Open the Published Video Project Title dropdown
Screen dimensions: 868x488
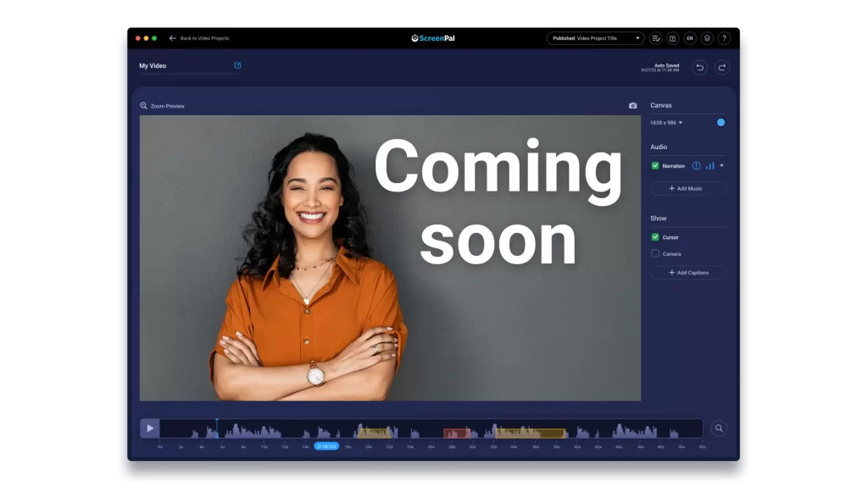coord(595,38)
